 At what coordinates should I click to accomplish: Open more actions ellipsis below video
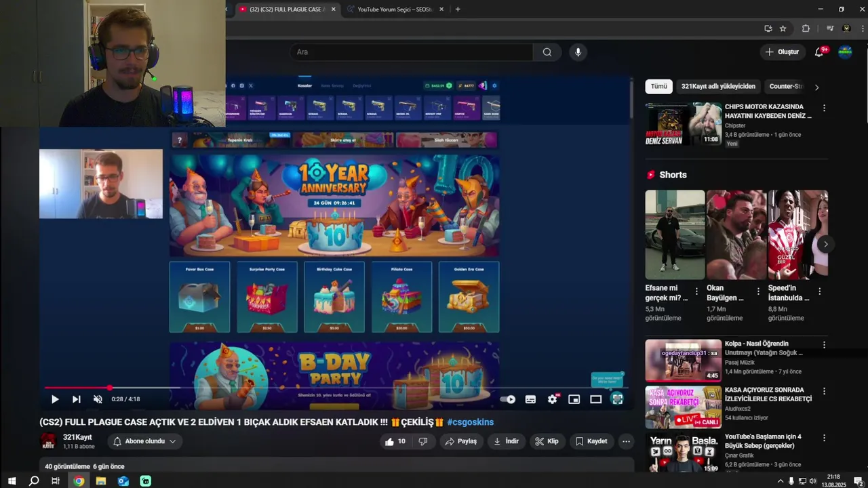[x=626, y=441]
